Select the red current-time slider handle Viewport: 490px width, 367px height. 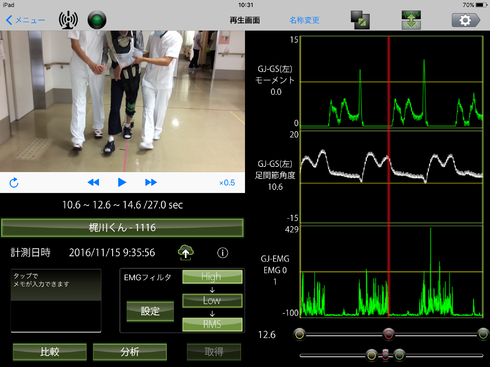coord(388,334)
